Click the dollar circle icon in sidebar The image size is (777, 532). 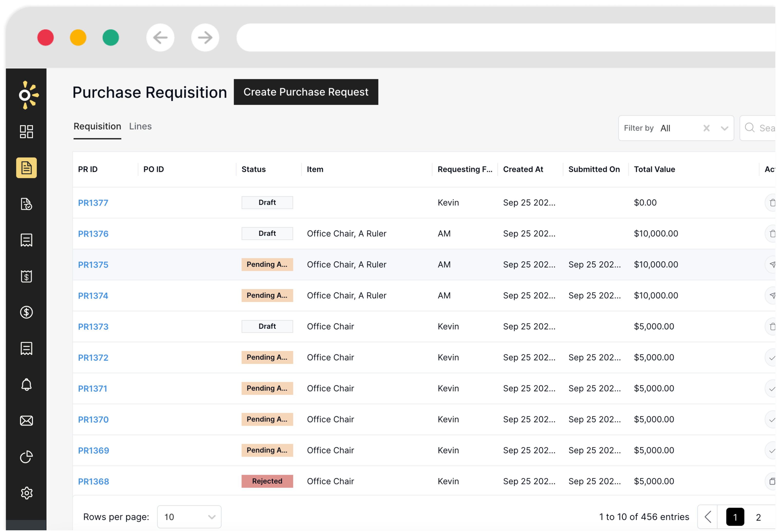(26, 313)
